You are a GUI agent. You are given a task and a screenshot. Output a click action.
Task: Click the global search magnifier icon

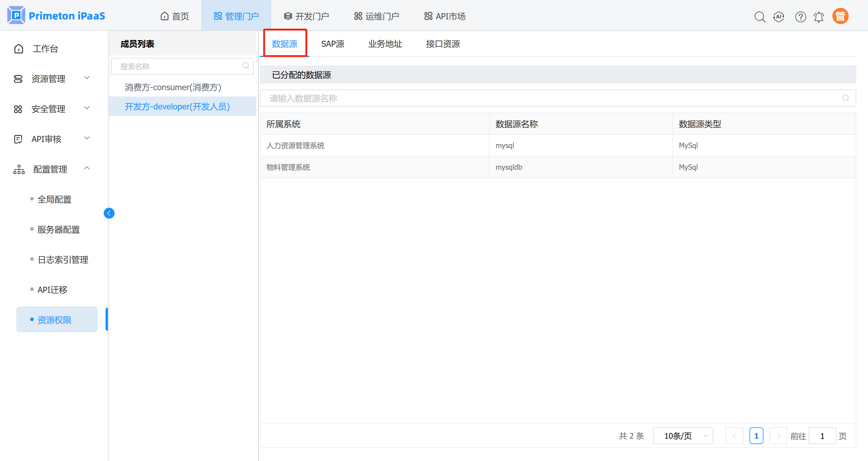pos(759,17)
